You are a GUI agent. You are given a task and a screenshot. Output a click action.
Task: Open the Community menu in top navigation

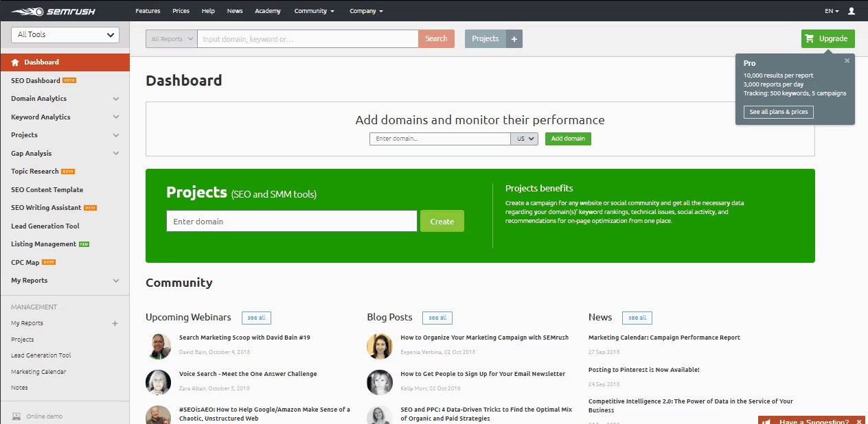314,11
